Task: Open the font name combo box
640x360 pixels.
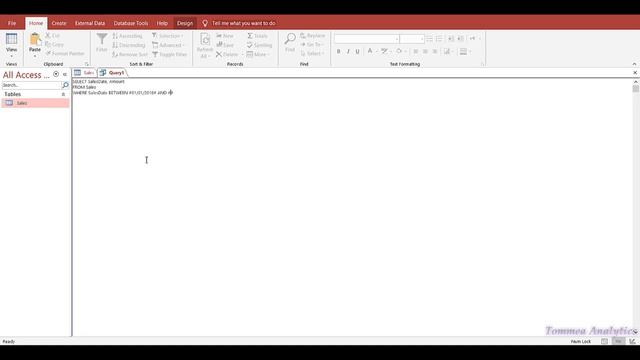Action: 367,39
